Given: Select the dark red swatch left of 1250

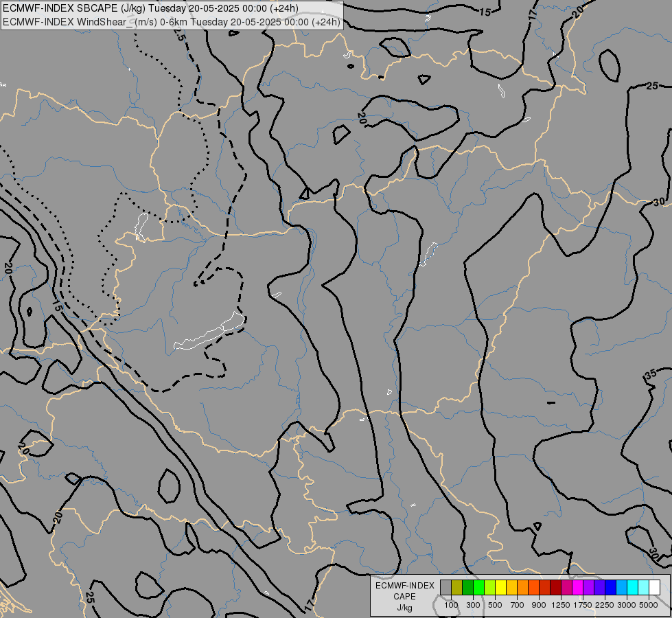Looking at the screenshot, I should point(556,587).
